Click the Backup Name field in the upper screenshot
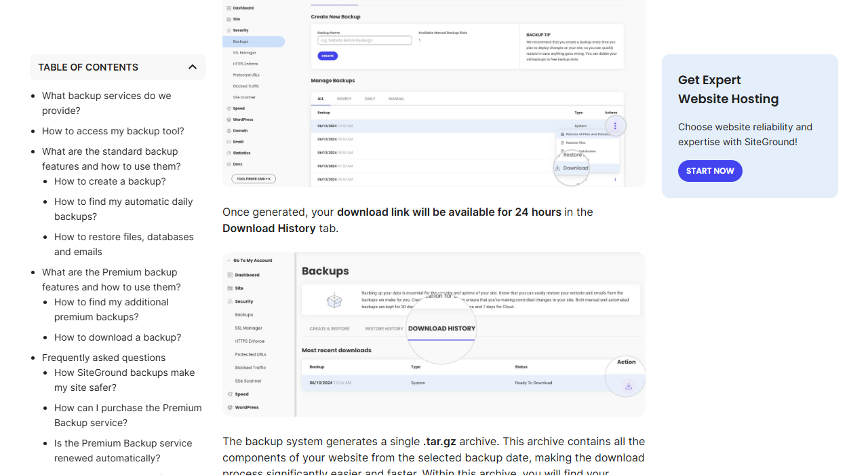 pos(365,41)
